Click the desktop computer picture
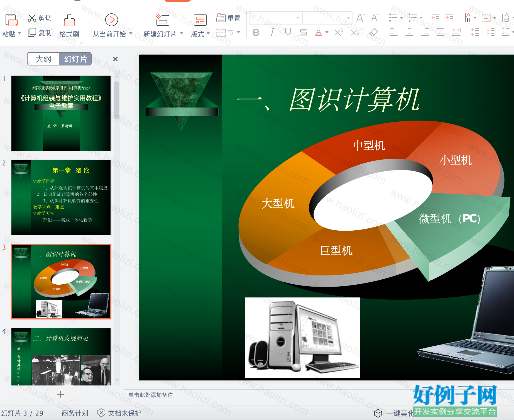Image resolution: width=514 pixels, height=420 pixels. (303, 338)
